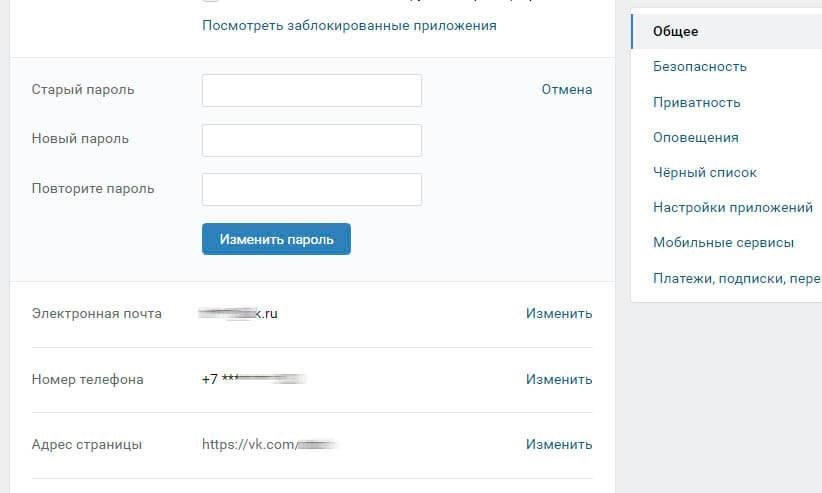Click the blurred email address ending .ru
This screenshot has width=822, height=493.
pos(239,314)
